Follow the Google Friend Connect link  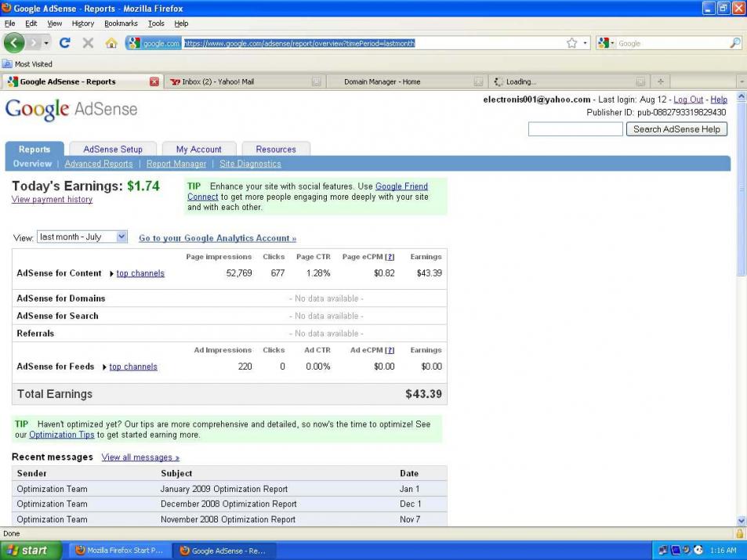tap(401, 186)
